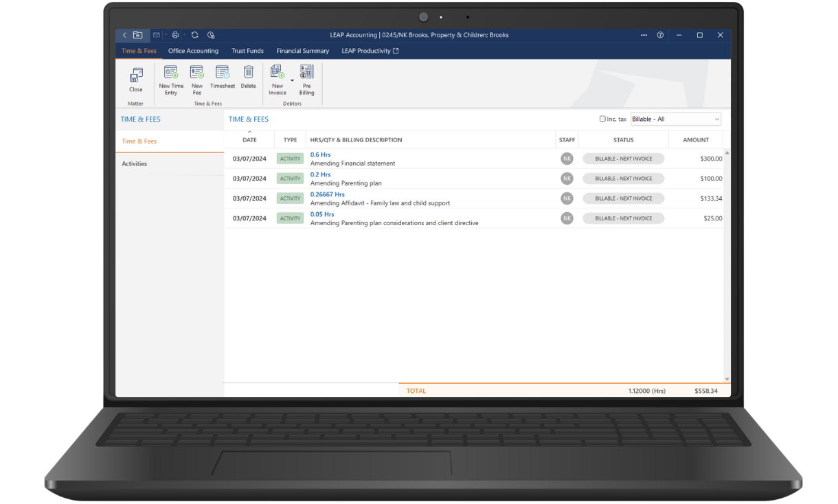The height and width of the screenshot is (504, 838).
Task: Open the 0.05 Hrs entry link
Action: [322, 215]
